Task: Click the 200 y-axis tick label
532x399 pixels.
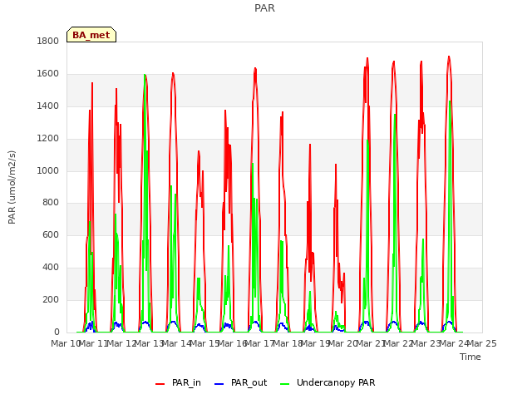Action: [x=51, y=299]
